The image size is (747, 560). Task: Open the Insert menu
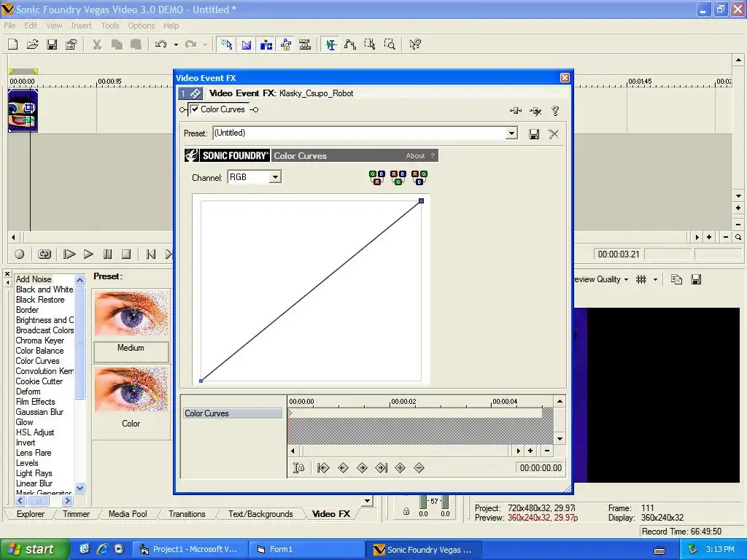click(82, 26)
